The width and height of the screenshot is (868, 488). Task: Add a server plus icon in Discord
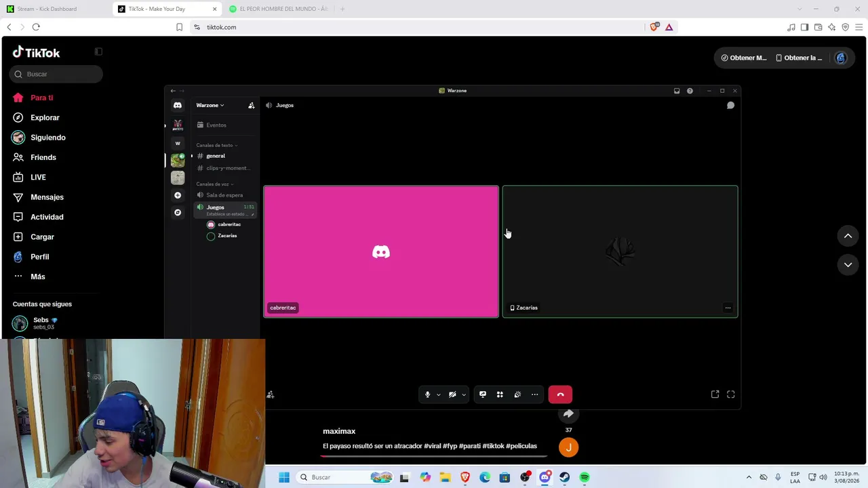point(178,195)
